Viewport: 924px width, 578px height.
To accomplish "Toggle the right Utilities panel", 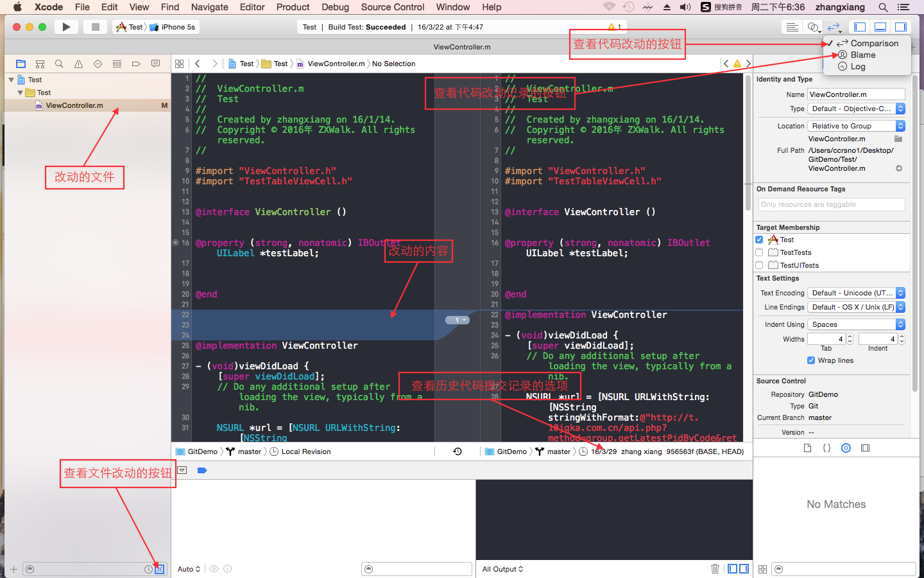I will point(901,27).
